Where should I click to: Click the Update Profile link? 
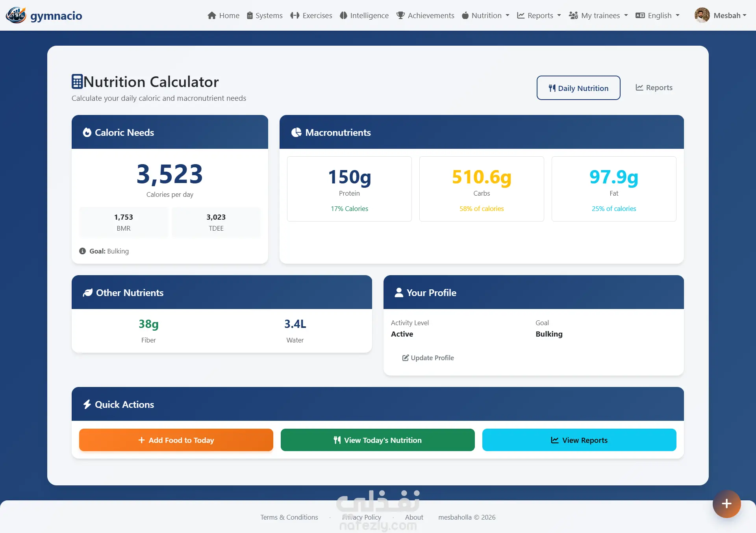pyautogui.click(x=428, y=357)
